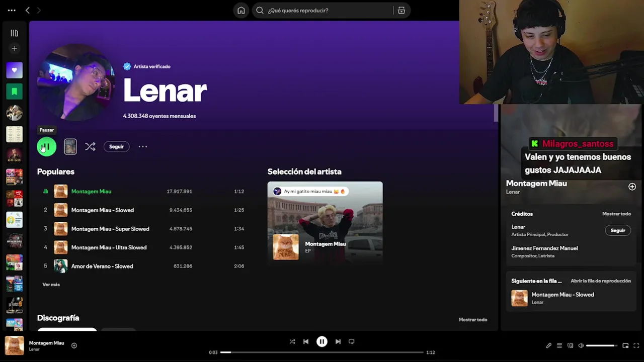Adjust the volume slider

(602, 345)
